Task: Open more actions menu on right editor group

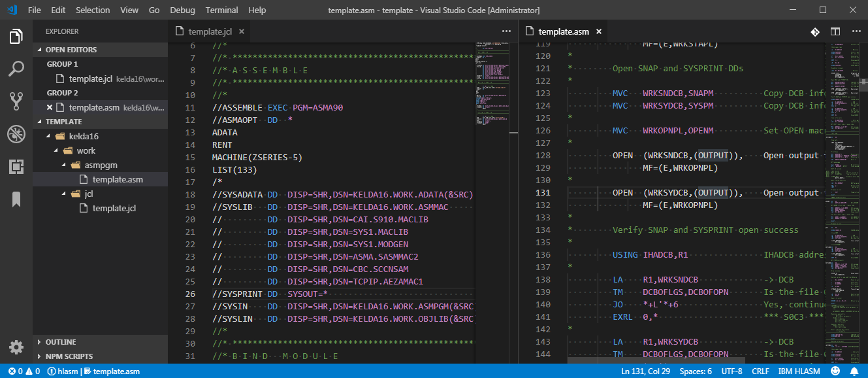Action: click(857, 31)
